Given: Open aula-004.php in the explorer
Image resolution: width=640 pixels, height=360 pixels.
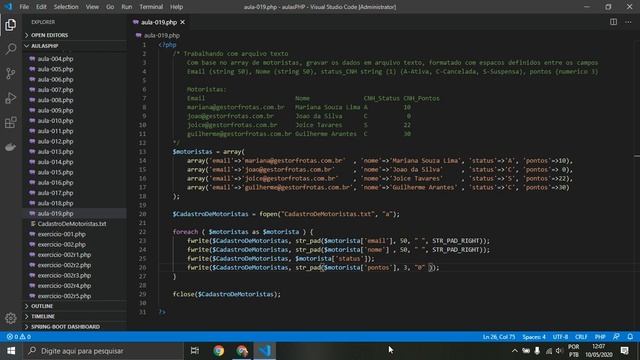Looking at the screenshot, I should point(75,59).
